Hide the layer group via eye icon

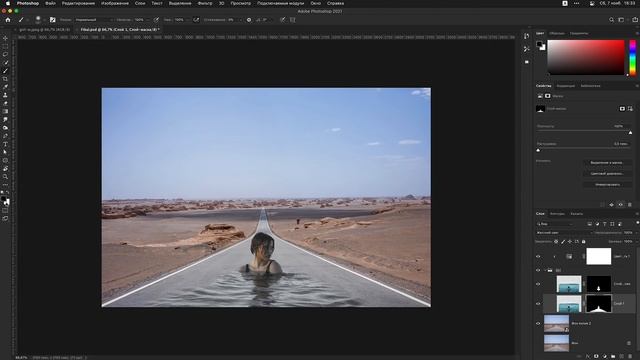click(538, 270)
